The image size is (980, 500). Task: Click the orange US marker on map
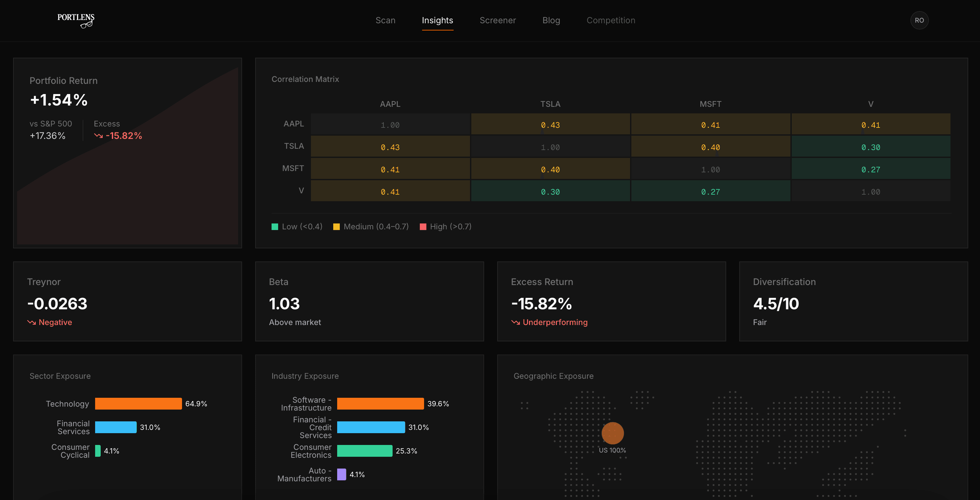click(613, 433)
